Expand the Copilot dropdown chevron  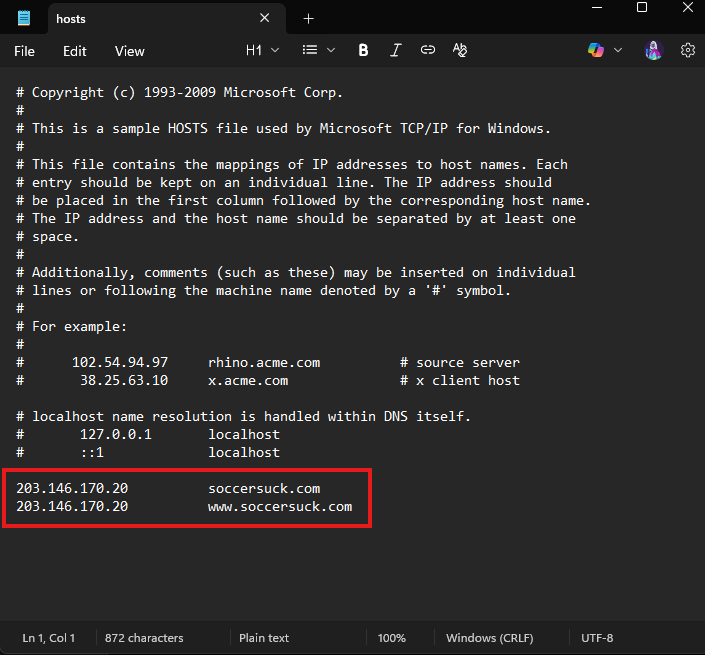(x=618, y=50)
